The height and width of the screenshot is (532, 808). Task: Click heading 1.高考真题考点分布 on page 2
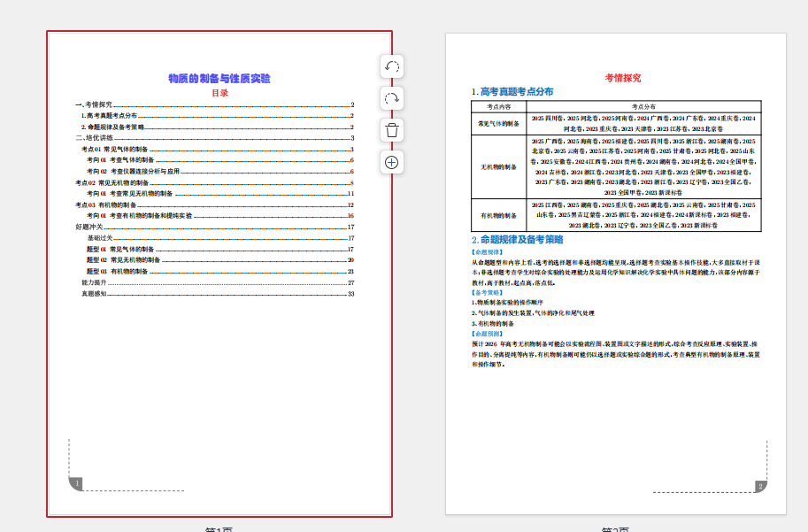(x=512, y=92)
